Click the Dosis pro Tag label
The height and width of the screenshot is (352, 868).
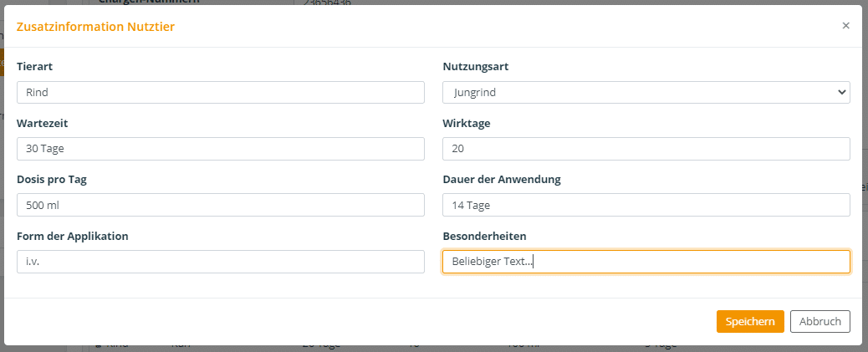[52, 179]
